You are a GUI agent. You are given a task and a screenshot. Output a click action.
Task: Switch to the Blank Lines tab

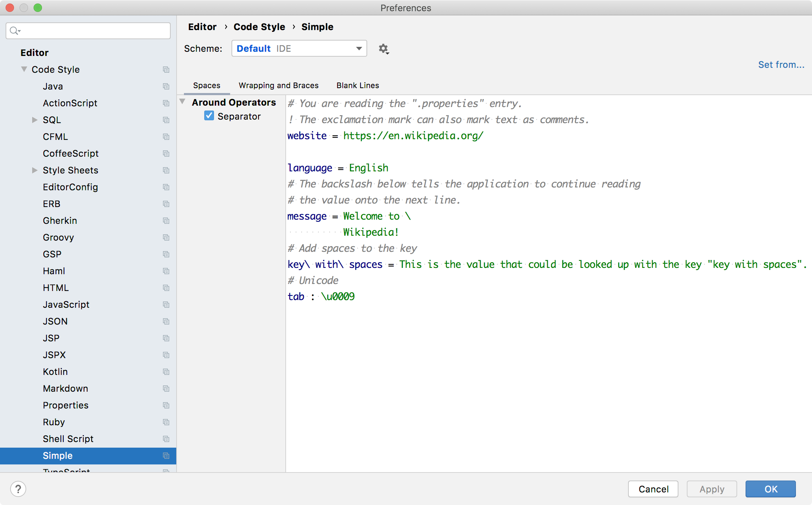357,85
